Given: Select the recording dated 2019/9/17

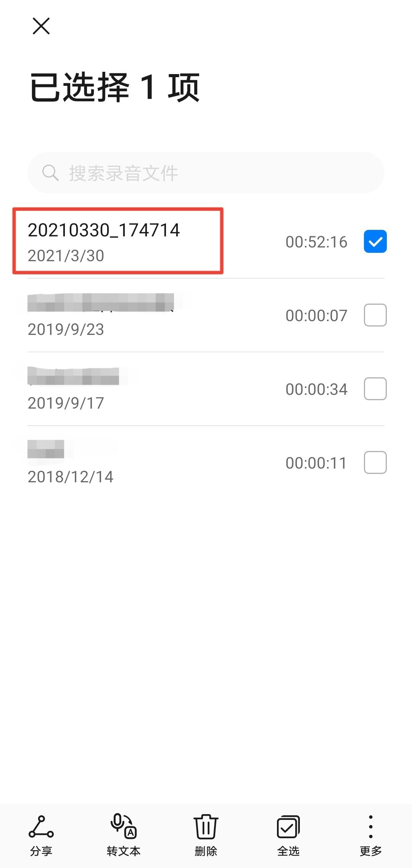Looking at the screenshot, I should [206, 389].
